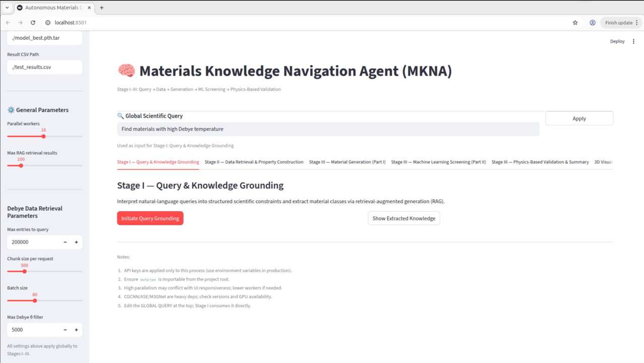Decrease Max Debye θ filter with minus stepper
Viewport: 644px width, 363px height.
coord(65,330)
